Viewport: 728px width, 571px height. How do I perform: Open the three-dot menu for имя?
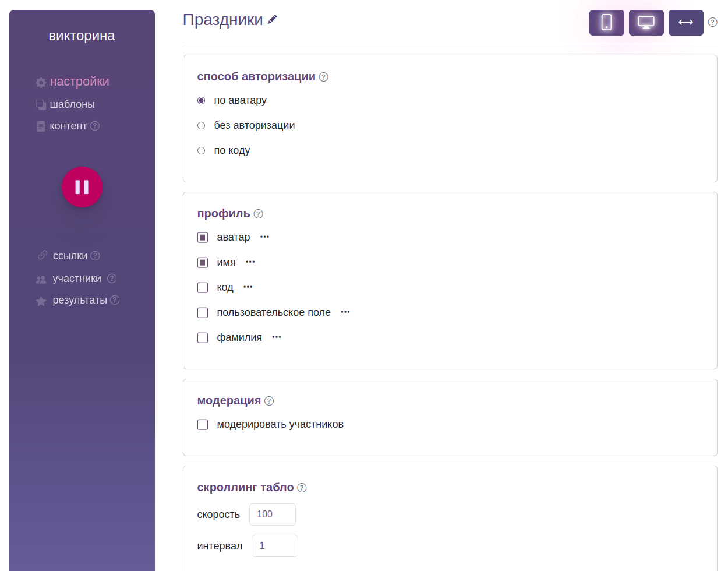tap(250, 262)
